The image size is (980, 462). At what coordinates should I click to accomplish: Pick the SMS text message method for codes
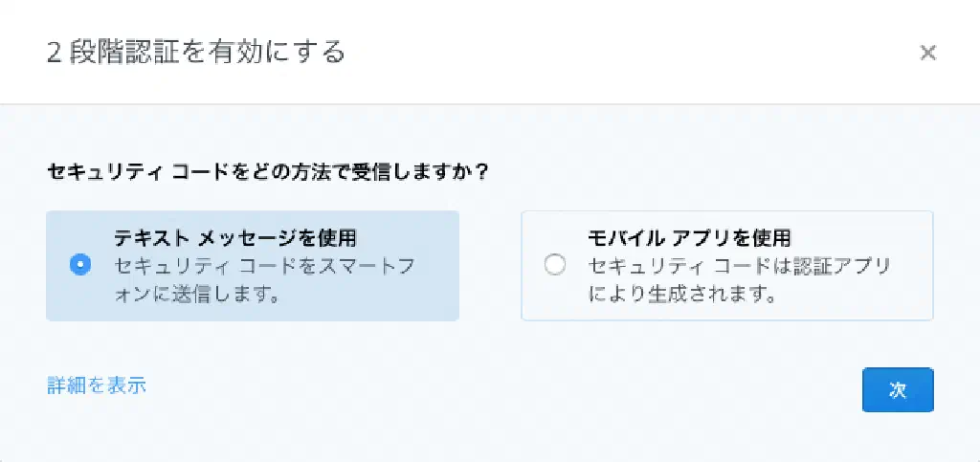click(x=80, y=266)
